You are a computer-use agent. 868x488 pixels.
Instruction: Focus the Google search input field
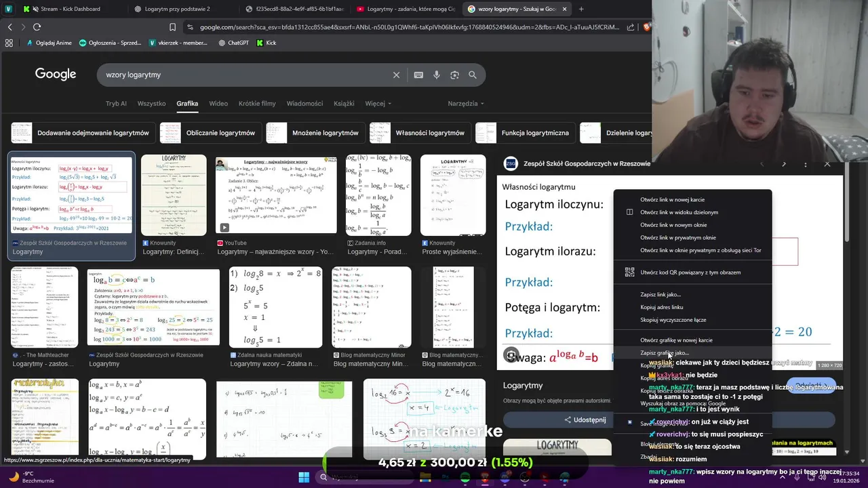pyautogui.click(x=244, y=75)
